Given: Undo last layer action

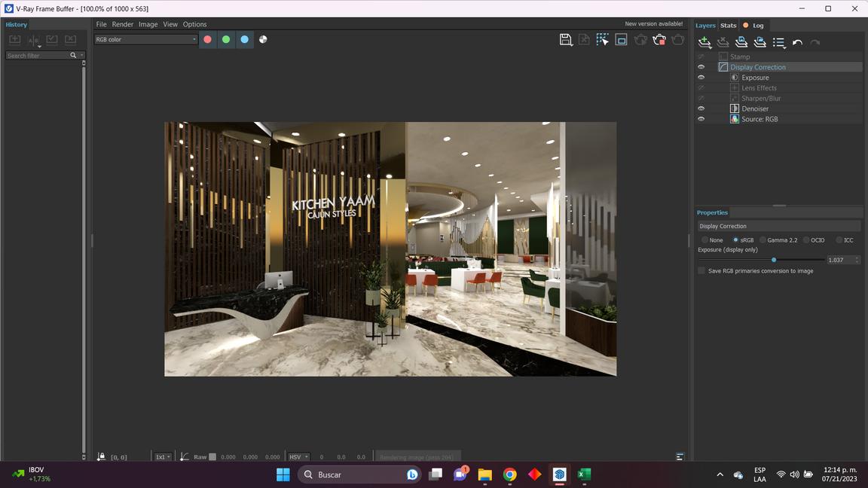Looking at the screenshot, I should [x=797, y=43].
